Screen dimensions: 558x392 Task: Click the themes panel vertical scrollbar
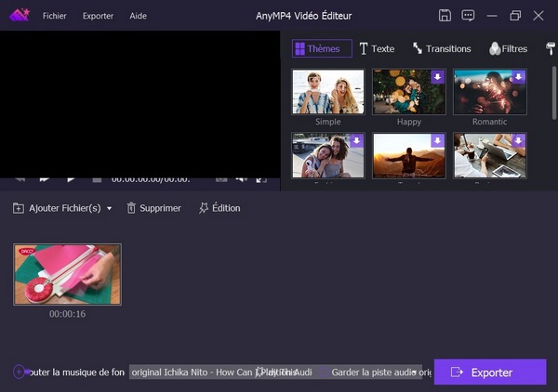point(554,93)
